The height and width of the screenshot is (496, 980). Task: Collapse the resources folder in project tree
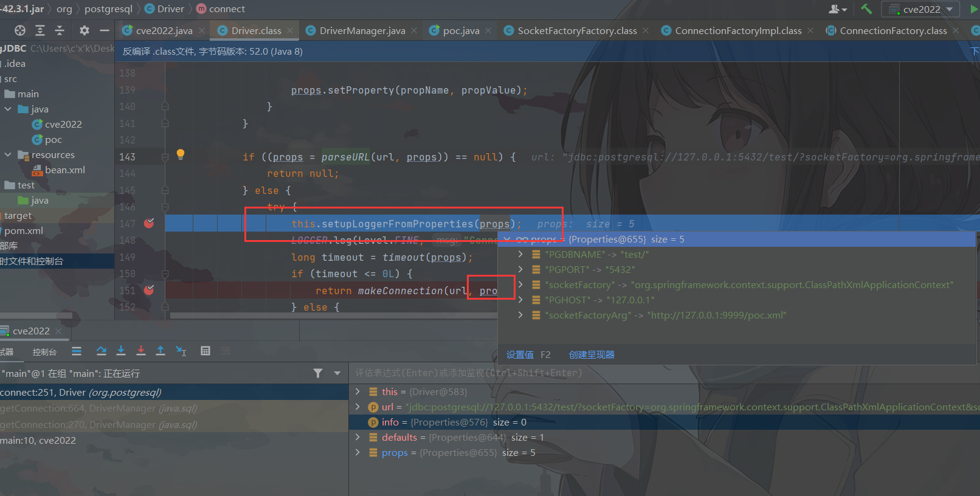[8, 154]
